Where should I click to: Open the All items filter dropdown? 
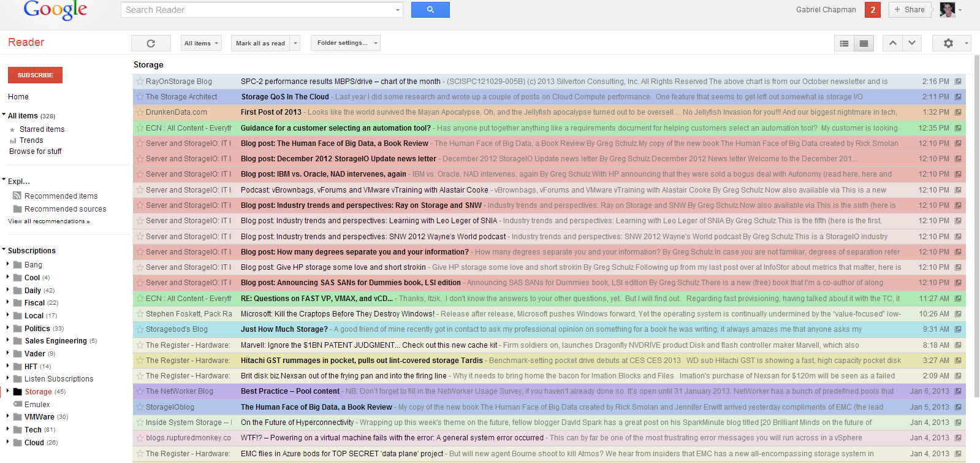(x=200, y=43)
